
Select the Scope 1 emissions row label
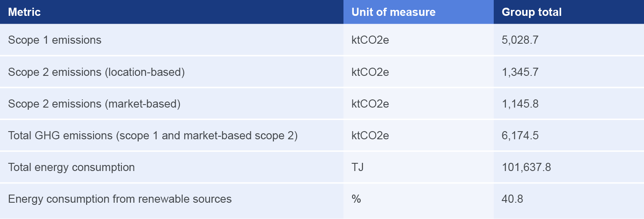[x=55, y=40]
